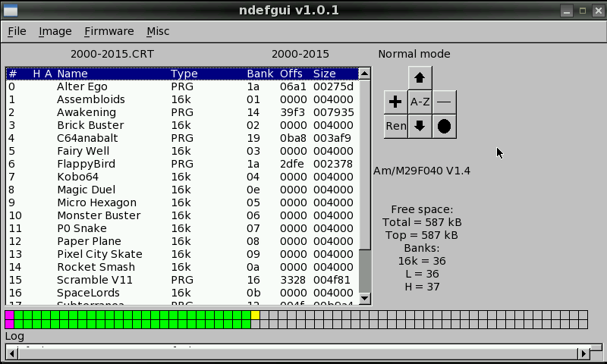
Task: Click the Ren rename button
Action: (x=395, y=126)
